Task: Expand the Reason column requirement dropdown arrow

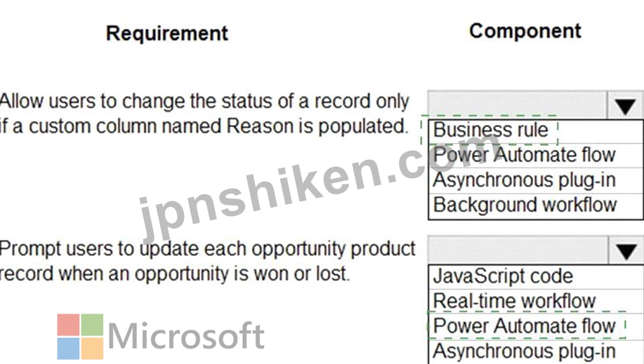Action: (625, 105)
